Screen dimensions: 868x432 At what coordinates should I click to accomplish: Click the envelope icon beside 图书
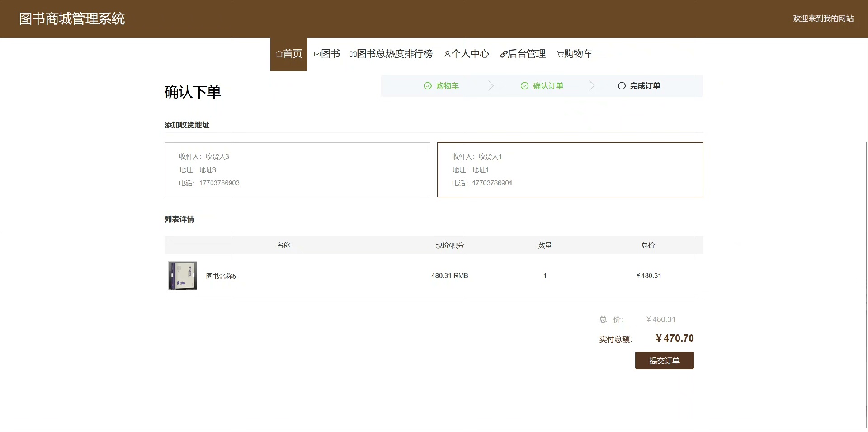click(x=317, y=54)
